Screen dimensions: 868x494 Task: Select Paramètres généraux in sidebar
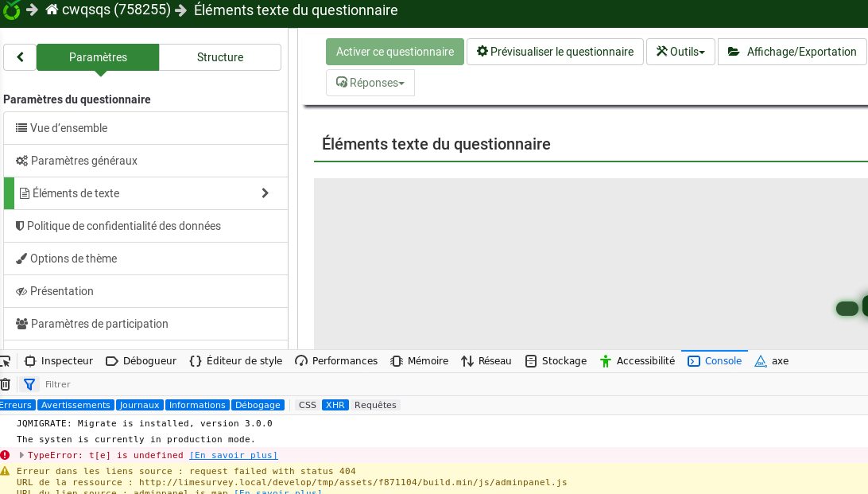(83, 161)
